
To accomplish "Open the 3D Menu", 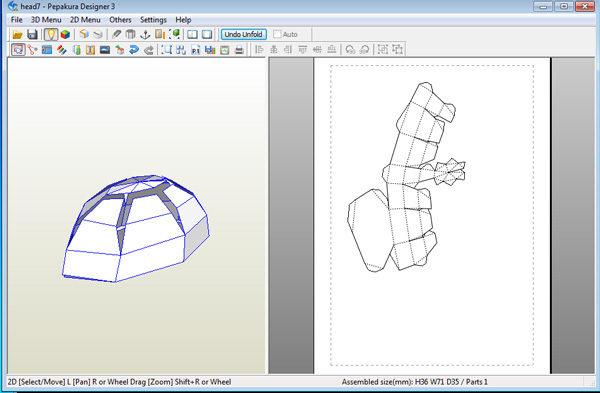I will (46, 20).
